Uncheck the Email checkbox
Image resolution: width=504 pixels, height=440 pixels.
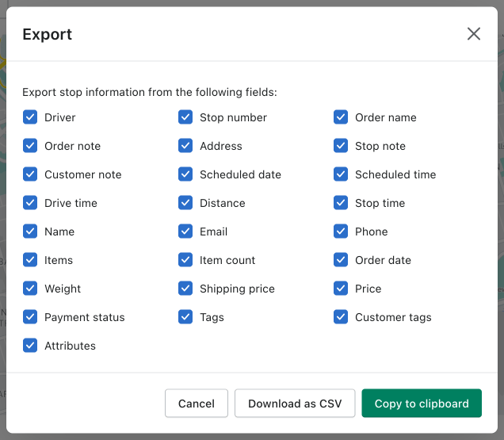pos(185,231)
